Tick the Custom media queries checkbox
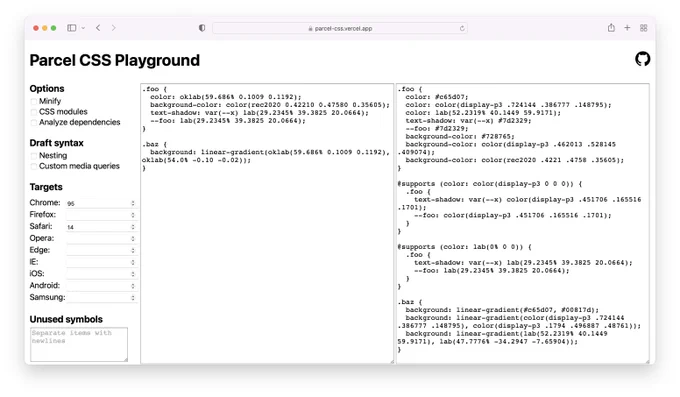680x397 pixels. coord(34,166)
